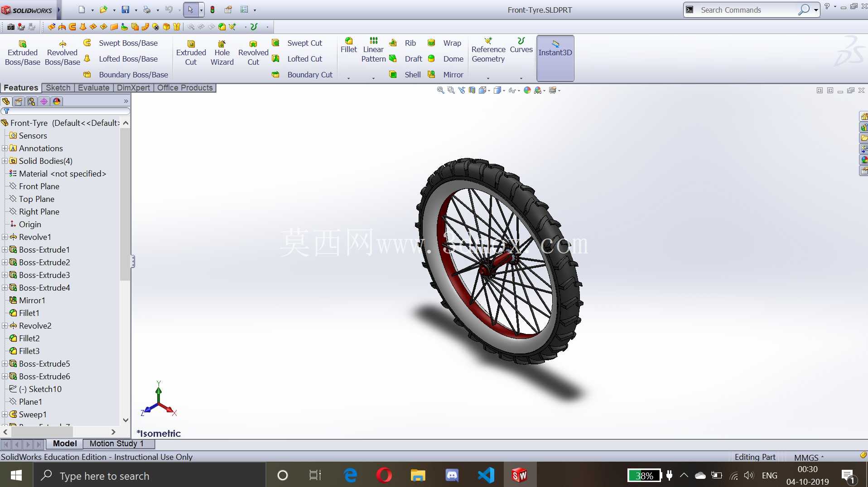The height and width of the screenshot is (487, 868).
Task: Click the Search Commands field
Action: pos(747,10)
